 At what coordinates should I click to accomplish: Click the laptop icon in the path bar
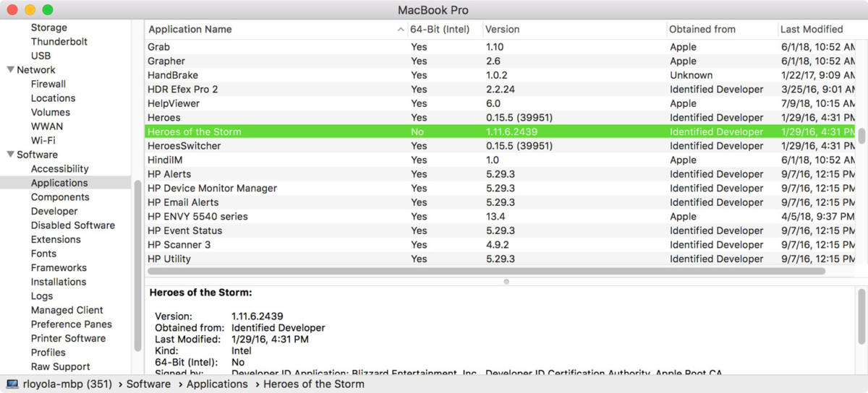12,384
